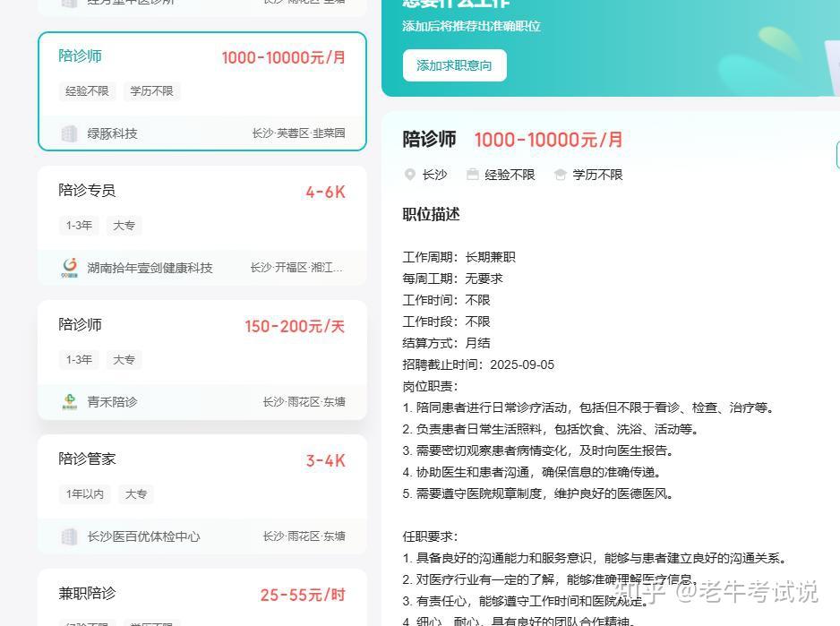Click the 长沙医百优体检中心 building icon

tap(69, 536)
